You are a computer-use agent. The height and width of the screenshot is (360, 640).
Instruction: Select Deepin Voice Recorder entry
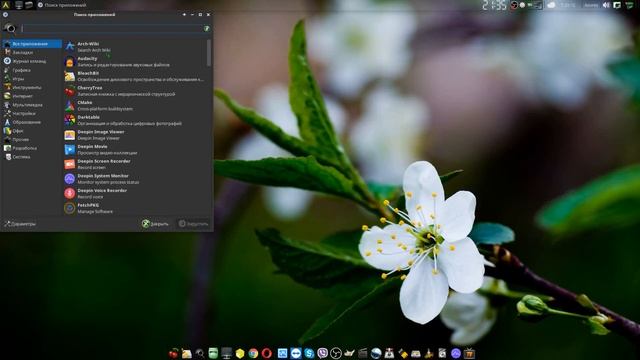coord(135,193)
